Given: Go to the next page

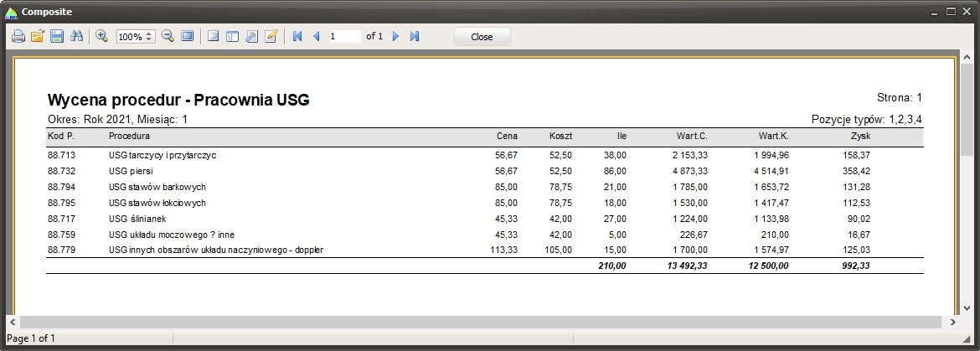Looking at the screenshot, I should (x=395, y=37).
